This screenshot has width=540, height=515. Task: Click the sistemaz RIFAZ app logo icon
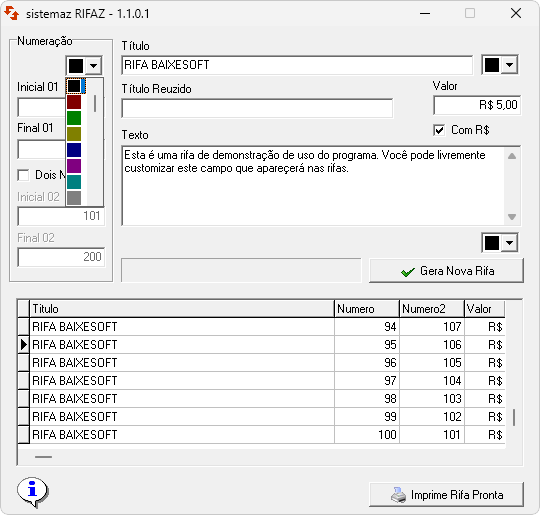pyautogui.click(x=11, y=13)
